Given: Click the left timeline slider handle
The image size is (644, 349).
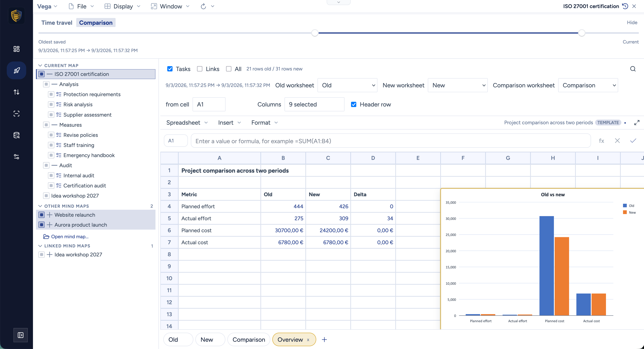Looking at the screenshot, I should click(x=315, y=33).
